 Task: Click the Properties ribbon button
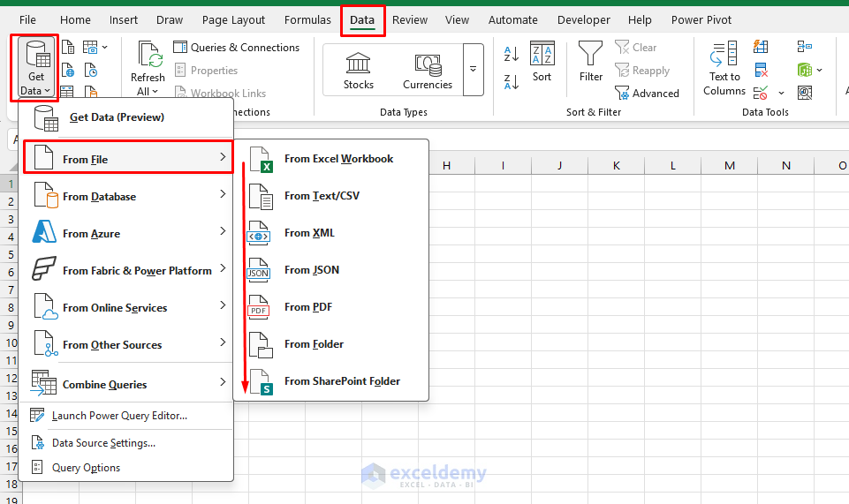click(x=207, y=71)
